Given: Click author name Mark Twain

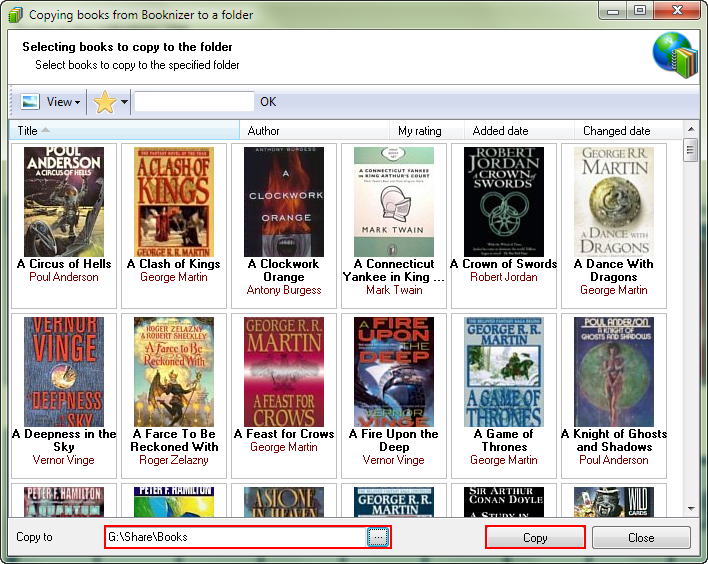Looking at the screenshot, I should pyautogui.click(x=394, y=290).
